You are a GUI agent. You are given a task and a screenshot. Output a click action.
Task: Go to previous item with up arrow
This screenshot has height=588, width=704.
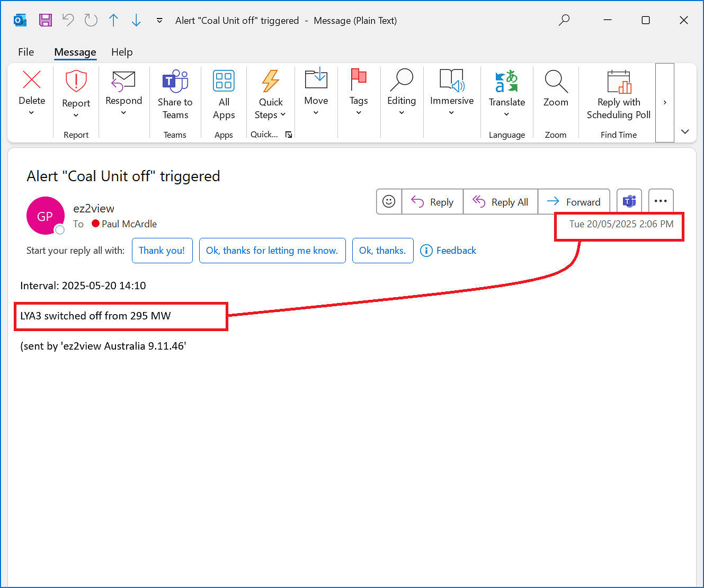point(113,20)
